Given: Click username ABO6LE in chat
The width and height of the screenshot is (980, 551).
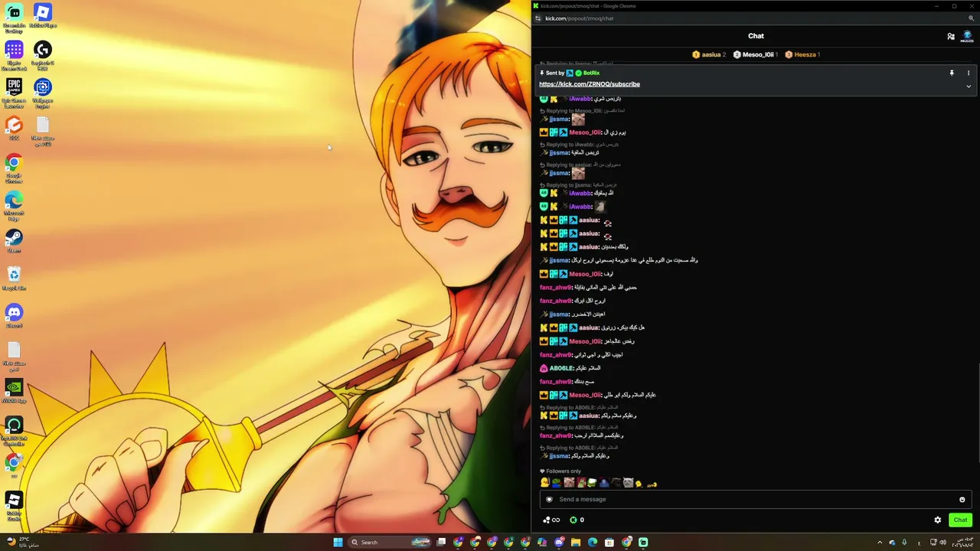Looking at the screenshot, I should point(561,368).
